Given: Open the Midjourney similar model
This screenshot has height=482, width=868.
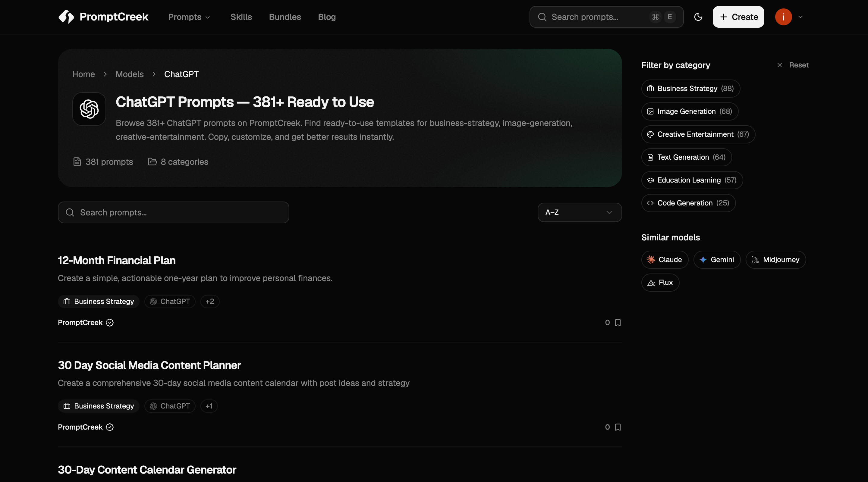Looking at the screenshot, I should 776,260.
